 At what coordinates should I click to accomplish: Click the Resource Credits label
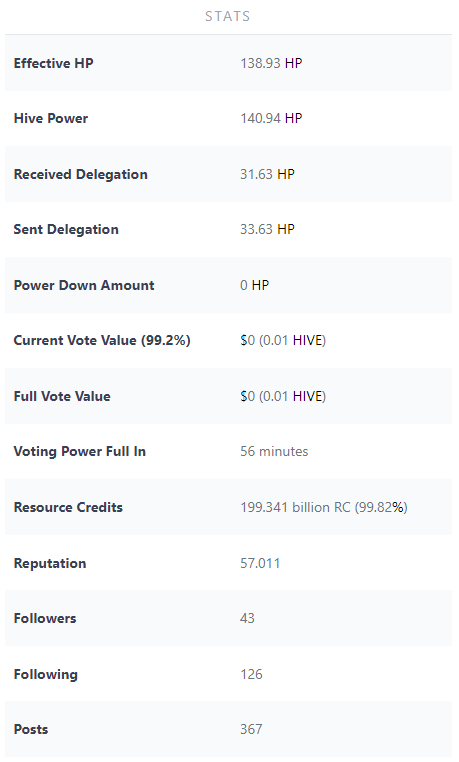68,507
